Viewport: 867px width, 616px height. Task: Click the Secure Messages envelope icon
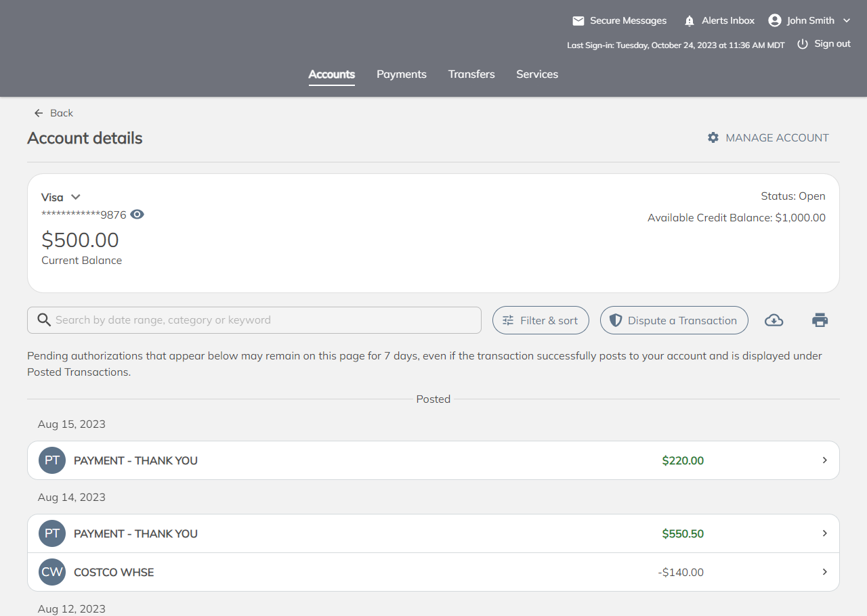578,21
